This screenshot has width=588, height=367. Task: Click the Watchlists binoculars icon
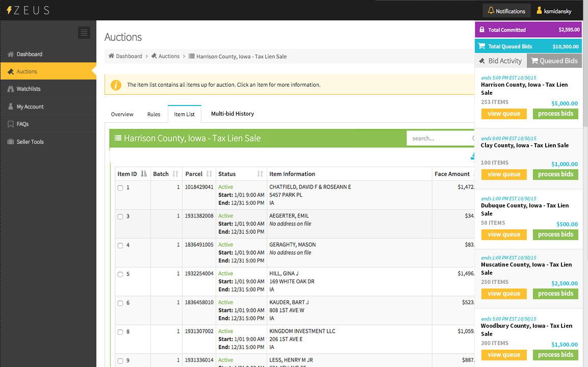pyautogui.click(x=11, y=89)
